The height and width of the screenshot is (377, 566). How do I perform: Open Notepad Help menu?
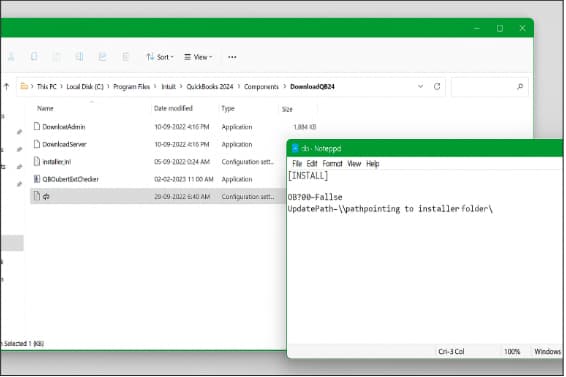(373, 164)
